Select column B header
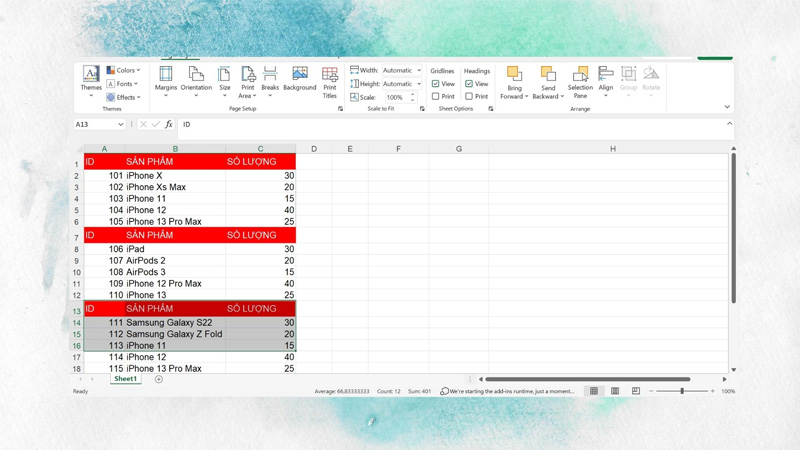 coord(175,149)
